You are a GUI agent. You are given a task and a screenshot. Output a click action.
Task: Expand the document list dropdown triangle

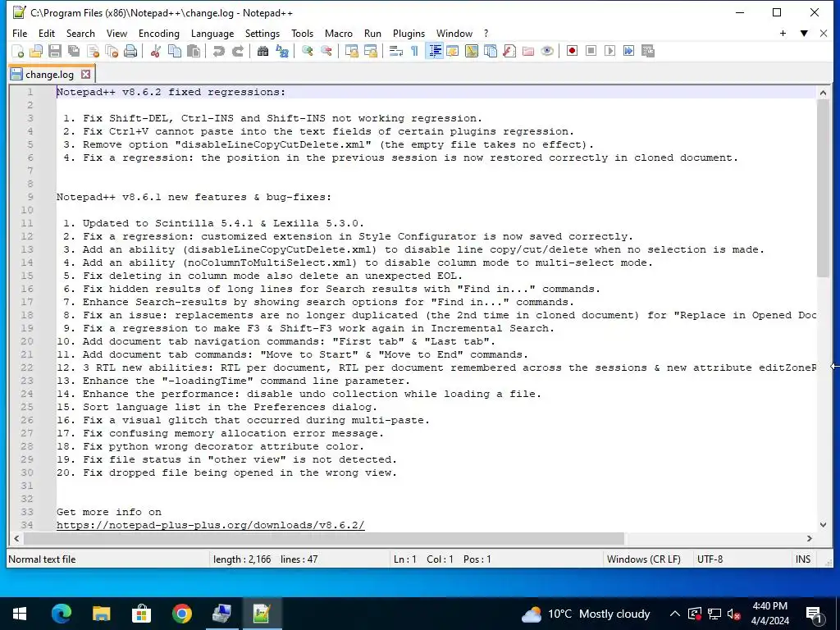804,33
